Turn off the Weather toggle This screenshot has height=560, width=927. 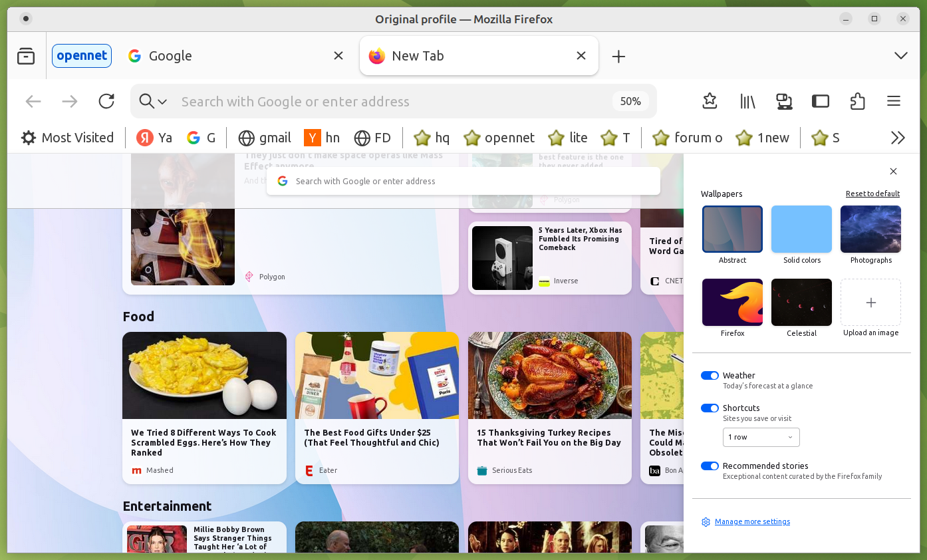[x=710, y=376]
